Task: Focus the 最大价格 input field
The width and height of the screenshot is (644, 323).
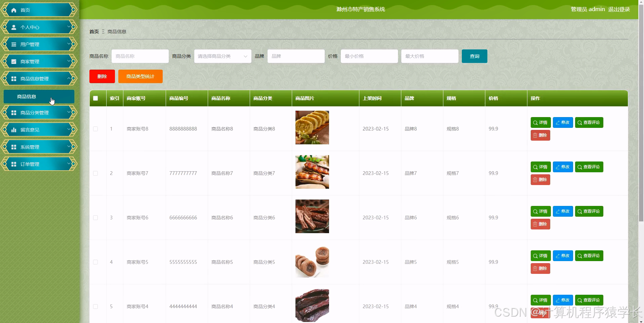Action: (430, 56)
